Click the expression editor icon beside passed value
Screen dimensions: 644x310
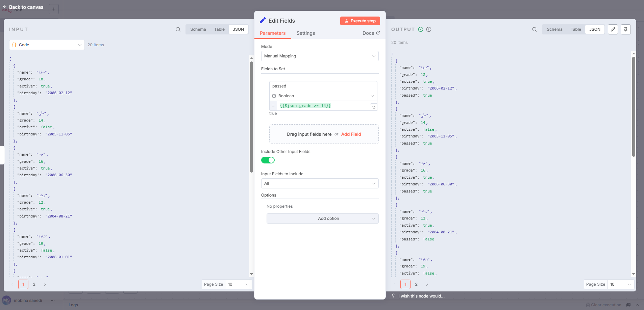click(374, 107)
